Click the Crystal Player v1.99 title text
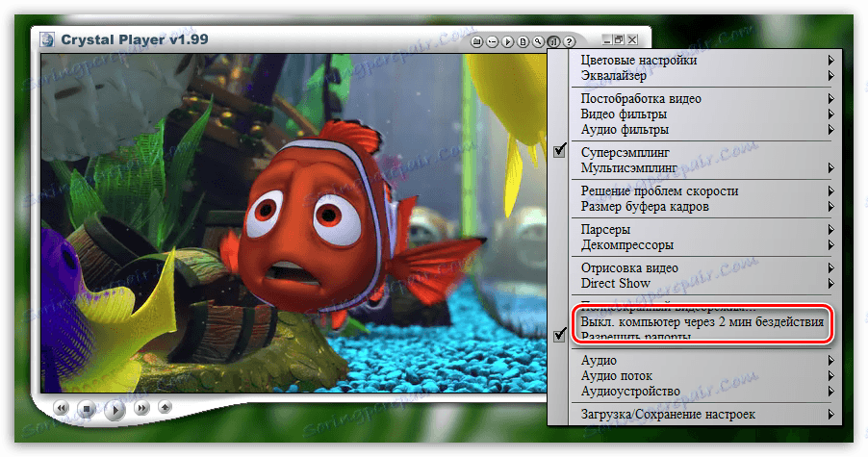This screenshot has width=868, height=457. pyautogui.click(x=135, y=39)
